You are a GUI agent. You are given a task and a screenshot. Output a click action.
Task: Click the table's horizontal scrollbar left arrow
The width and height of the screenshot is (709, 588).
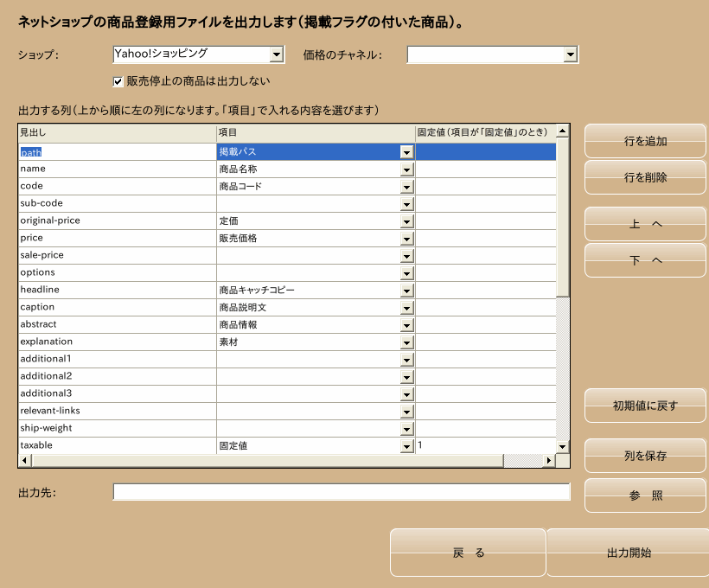coord(25,460)
